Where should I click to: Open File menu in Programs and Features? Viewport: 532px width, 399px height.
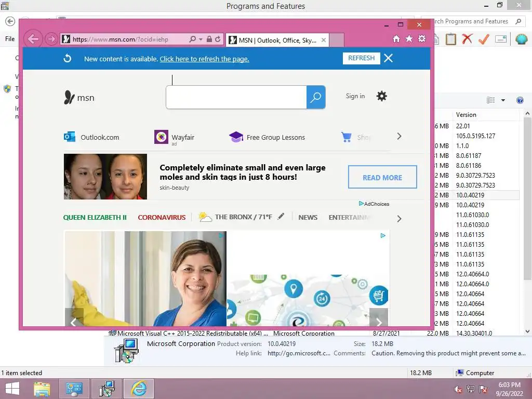click(10, 39)
